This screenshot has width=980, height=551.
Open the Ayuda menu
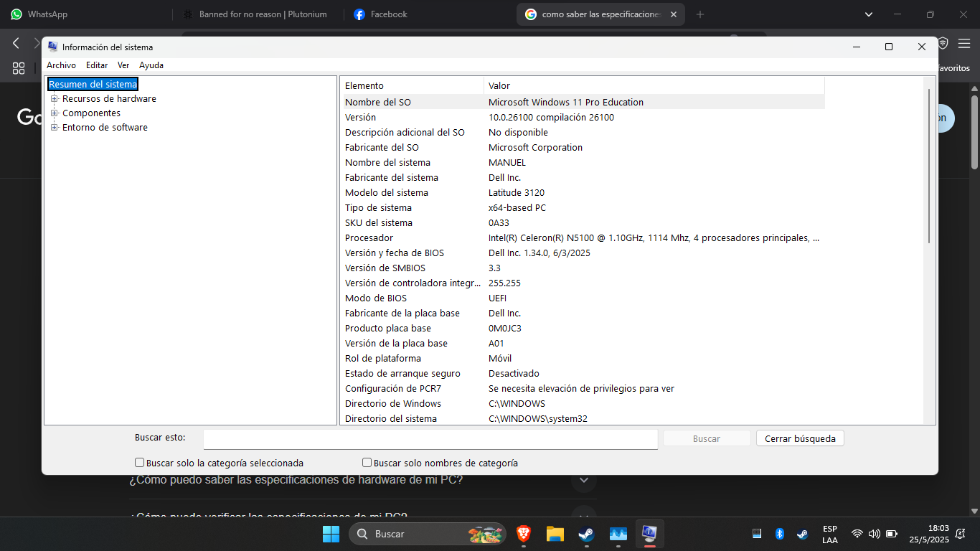pyautogui.click(x=151, y=65)
